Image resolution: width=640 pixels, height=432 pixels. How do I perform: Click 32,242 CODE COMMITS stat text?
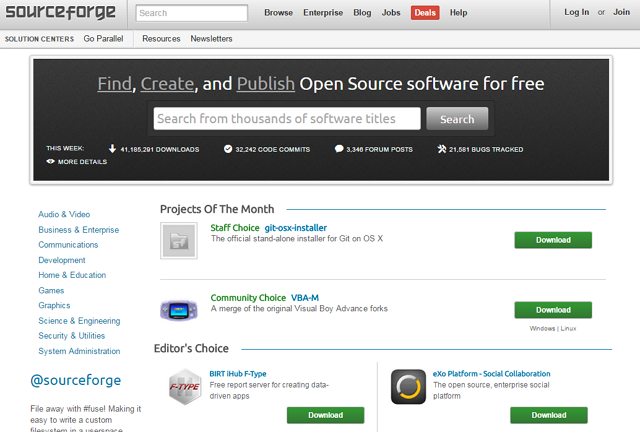click(273, 149)
